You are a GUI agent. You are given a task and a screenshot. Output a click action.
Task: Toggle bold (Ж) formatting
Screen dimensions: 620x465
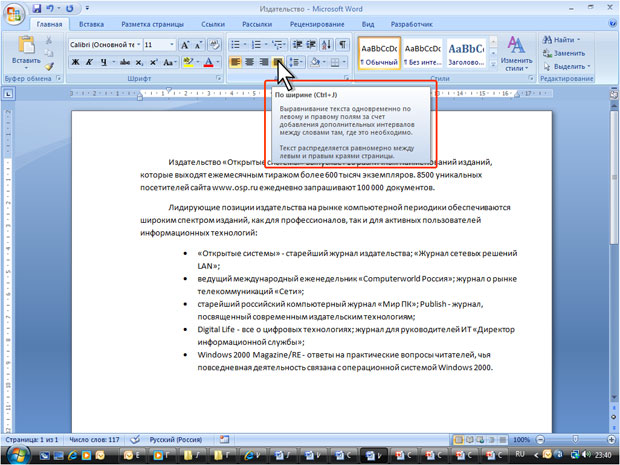click(x=75, y=62)
